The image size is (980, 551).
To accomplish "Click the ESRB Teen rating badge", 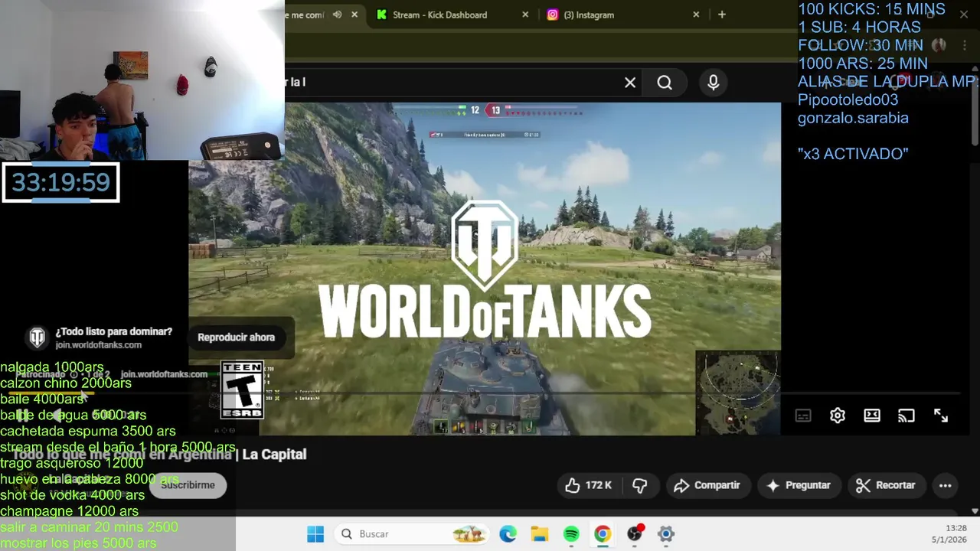I will (242, 390).
